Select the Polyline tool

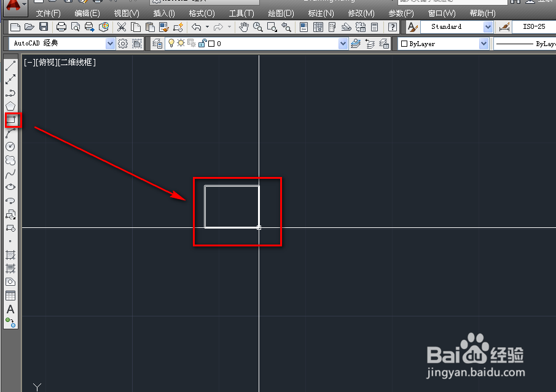[10, 93]
